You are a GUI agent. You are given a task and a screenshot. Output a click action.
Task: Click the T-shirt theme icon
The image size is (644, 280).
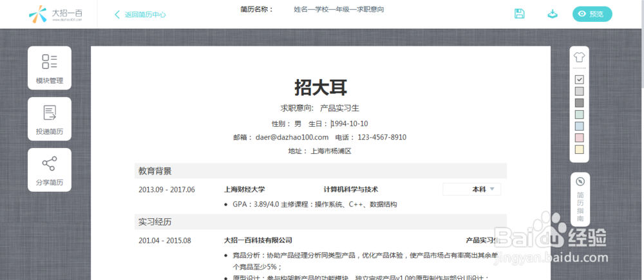579,57
